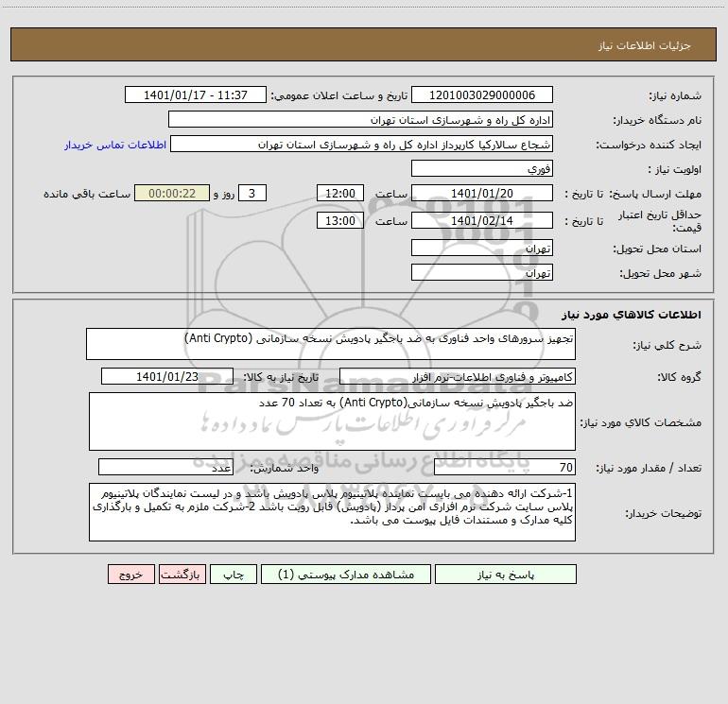
Task: Click request creator field 'شجاع سالارکیا'
Action: coord(362,145)
